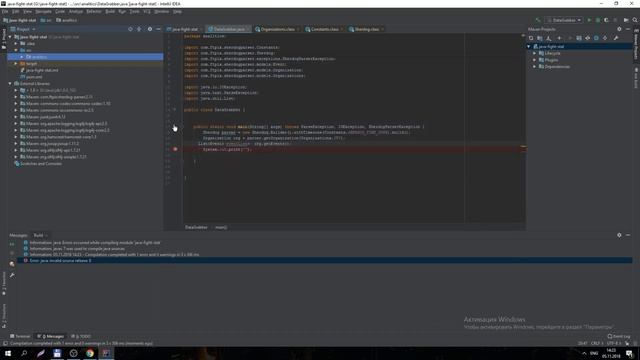Open Google Chrome from the taskbar
The height and width of the screenshot is (360, 640).
(x=90, y=353)
